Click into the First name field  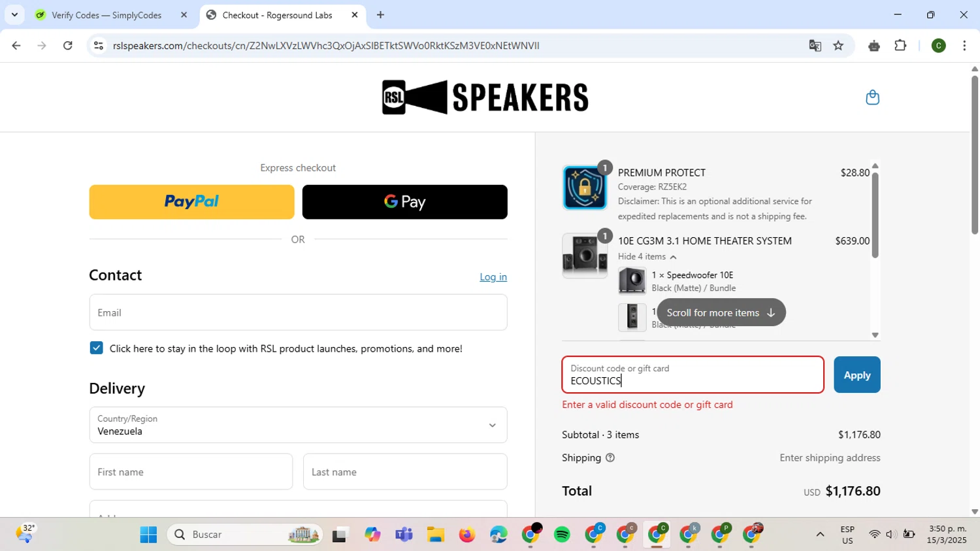pos(191,472)
